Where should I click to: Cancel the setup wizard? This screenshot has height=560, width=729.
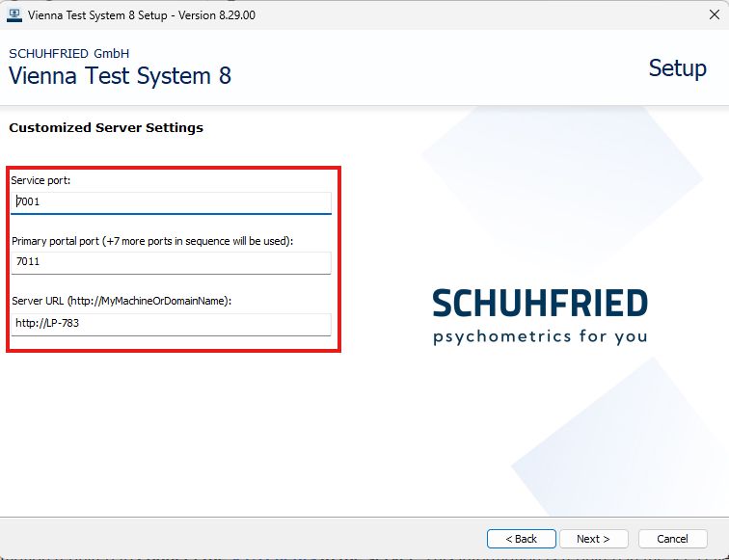pos(671,539)
